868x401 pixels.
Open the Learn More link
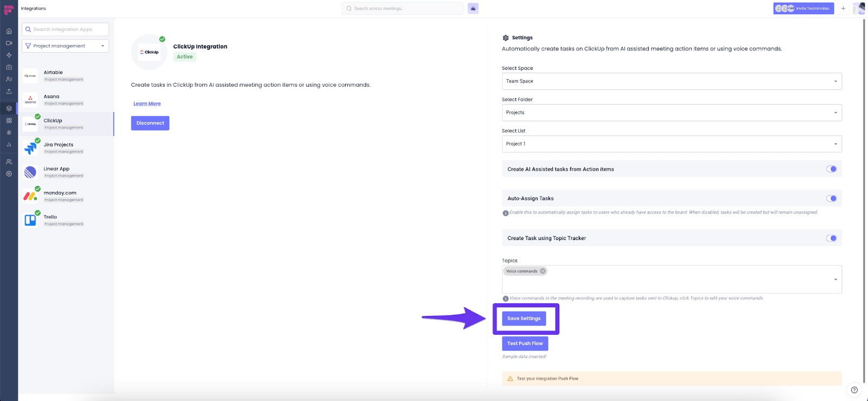pos(147,104)
